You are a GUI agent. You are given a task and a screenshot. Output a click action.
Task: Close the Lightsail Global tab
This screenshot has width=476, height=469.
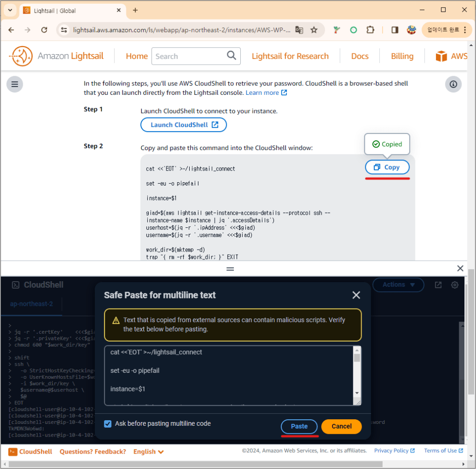(x=119, y=10)
